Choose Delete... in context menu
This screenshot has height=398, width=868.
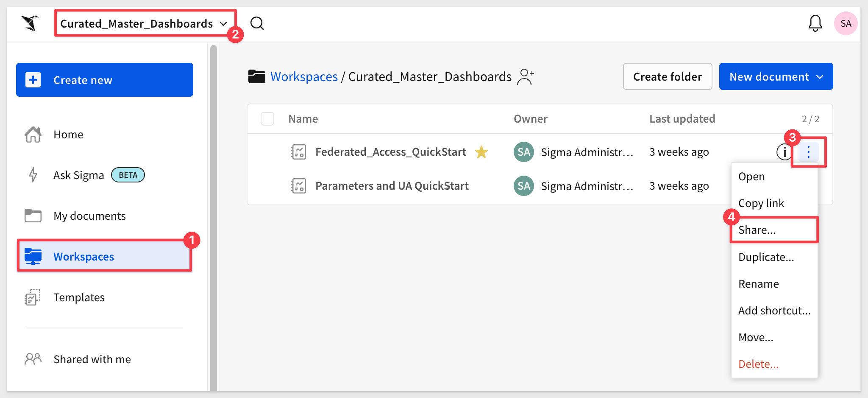(x=774, y=364)
